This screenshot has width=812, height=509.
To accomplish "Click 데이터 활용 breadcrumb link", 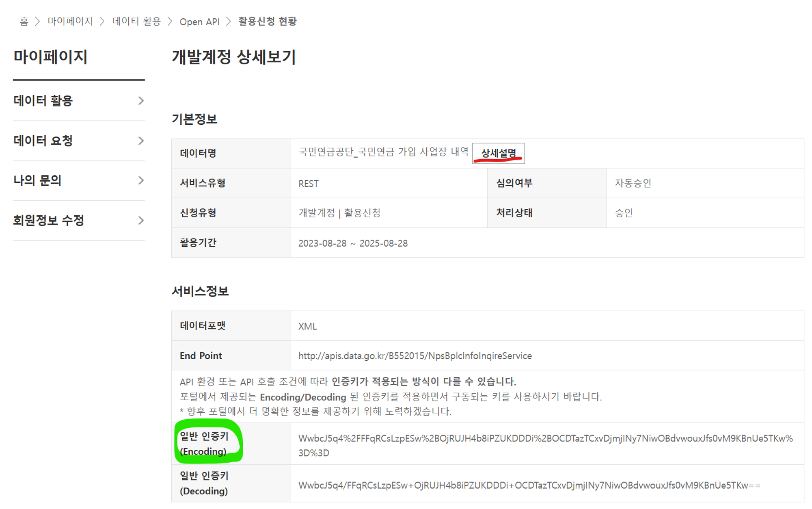I will pyautogui.click(x=136, y=21).
